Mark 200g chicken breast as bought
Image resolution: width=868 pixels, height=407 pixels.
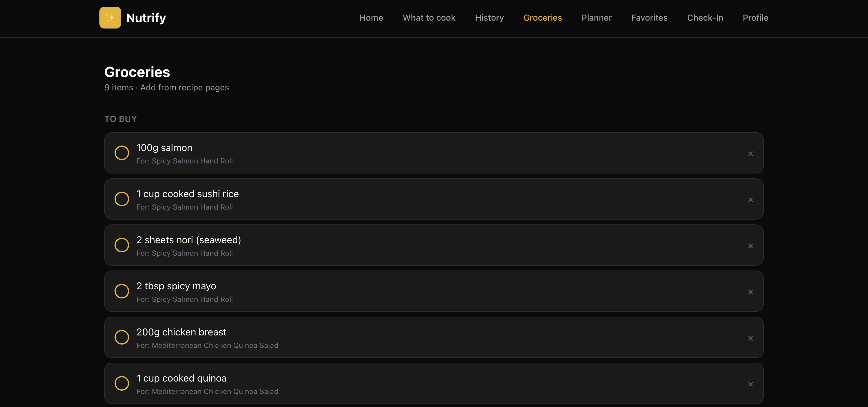pos(122,337)
